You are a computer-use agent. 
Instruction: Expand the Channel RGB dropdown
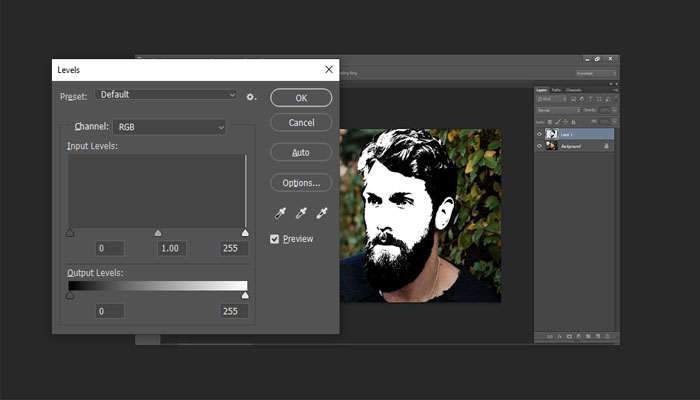click(170, 127)
